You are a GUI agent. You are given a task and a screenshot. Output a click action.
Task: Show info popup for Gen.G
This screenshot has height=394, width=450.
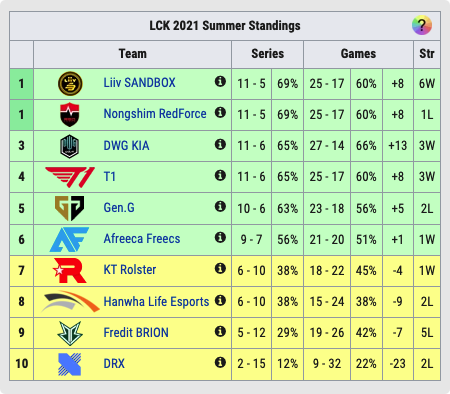pos(220,206)
